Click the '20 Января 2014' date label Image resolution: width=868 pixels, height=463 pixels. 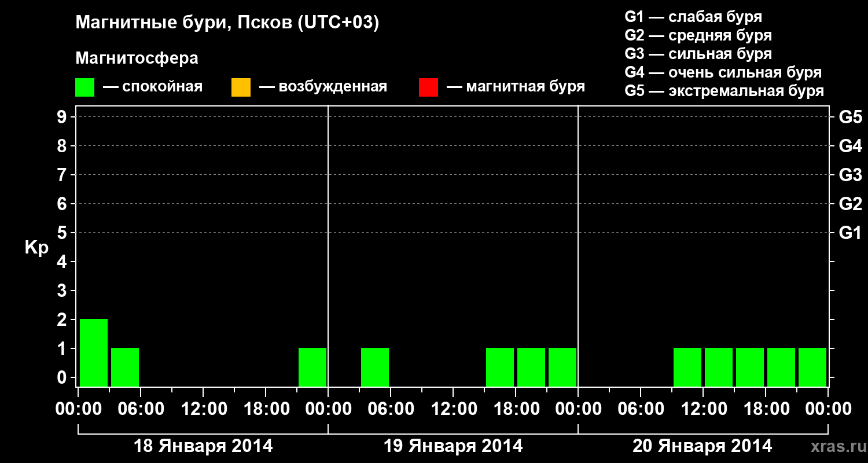pos(702,446)
